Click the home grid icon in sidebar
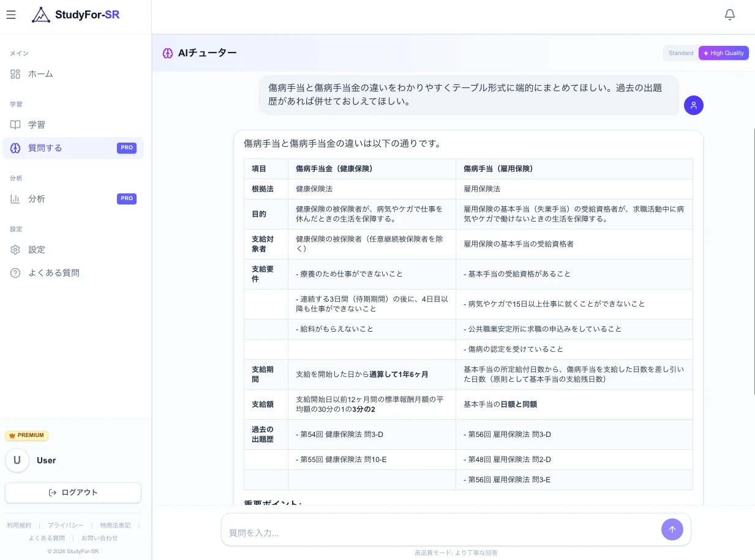Screen dimensions: 755x560 click(15, 74)
